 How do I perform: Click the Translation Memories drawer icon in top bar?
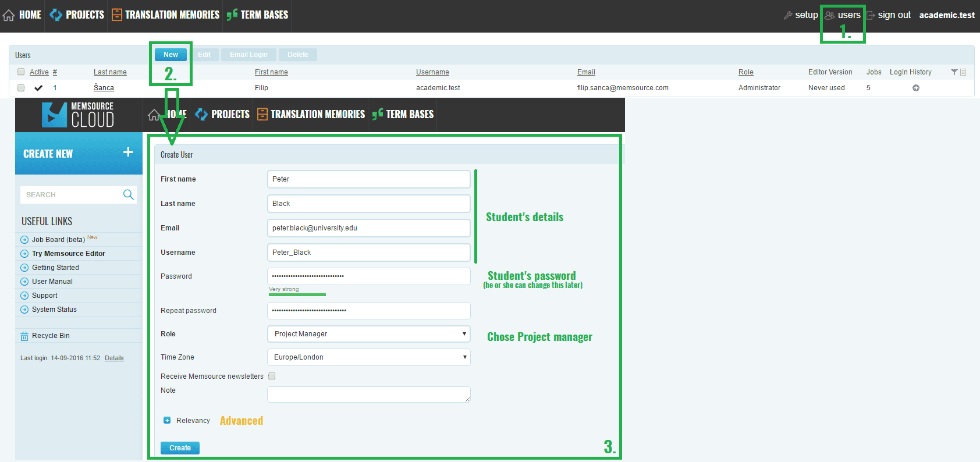point(117,15)
